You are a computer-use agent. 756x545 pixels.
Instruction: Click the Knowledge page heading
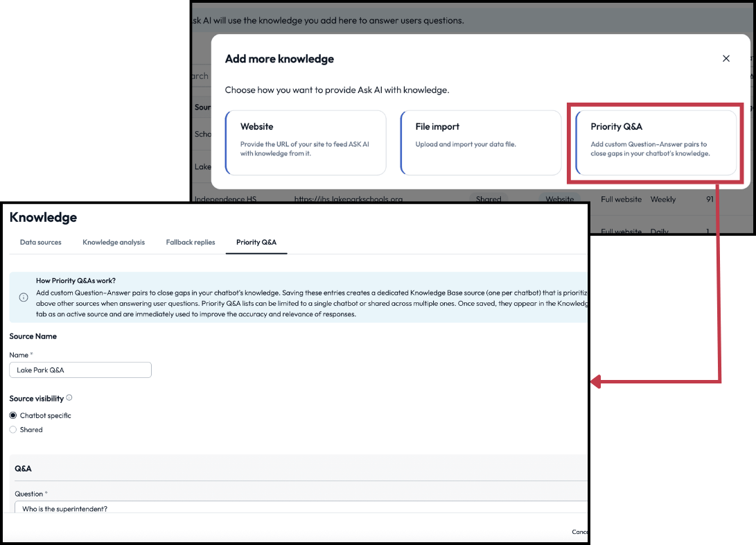click(43, 217)
